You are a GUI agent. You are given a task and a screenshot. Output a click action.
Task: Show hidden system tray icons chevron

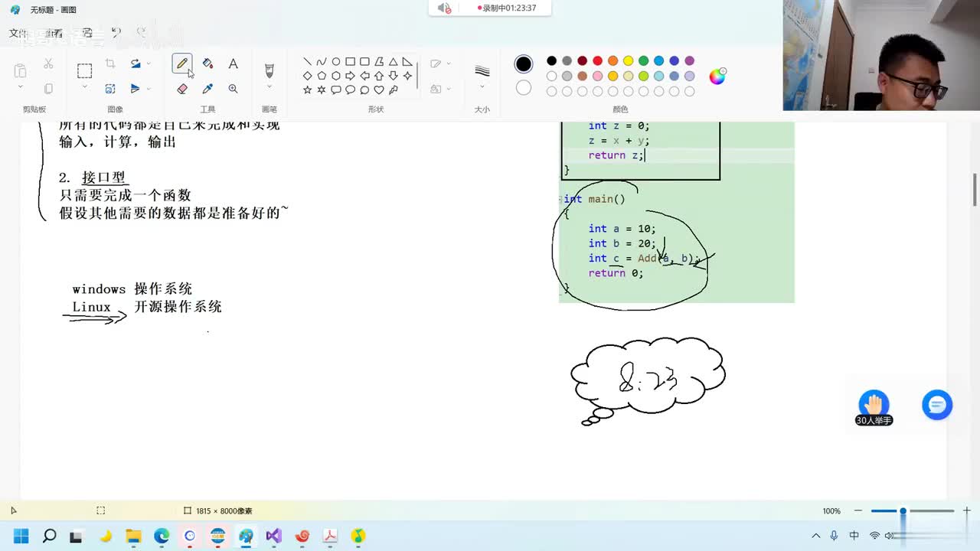[816, 536]
